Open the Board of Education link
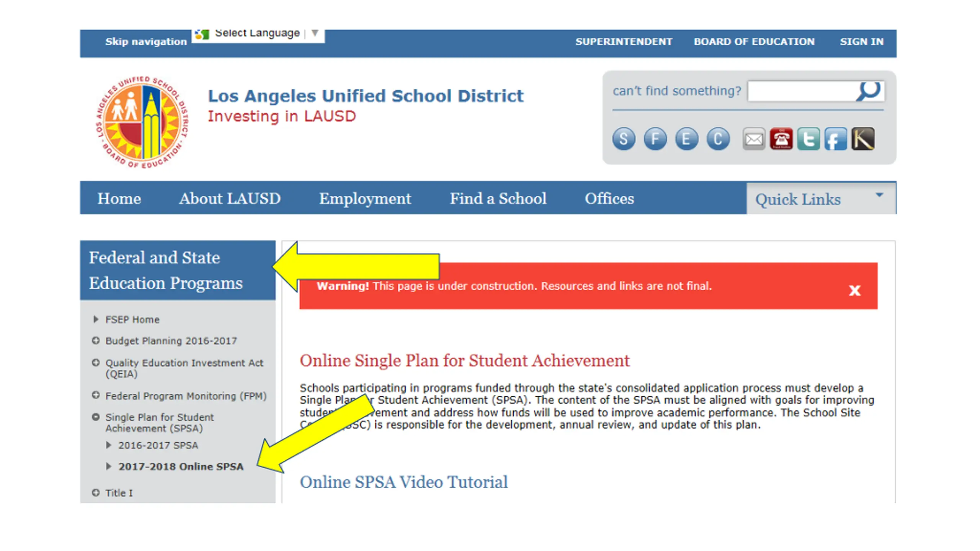Image resolution: width=980 pixels, height=551 pixels. click(754, 42)
